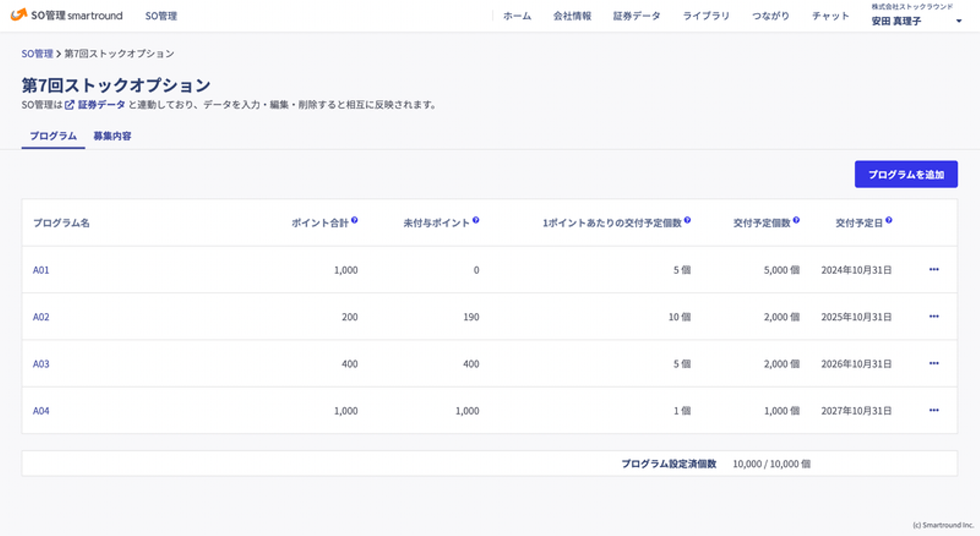Go to ライブラリ in navigation bar
Image resolution: width=980 pixels, height=536 pixels.
(706, 16)
